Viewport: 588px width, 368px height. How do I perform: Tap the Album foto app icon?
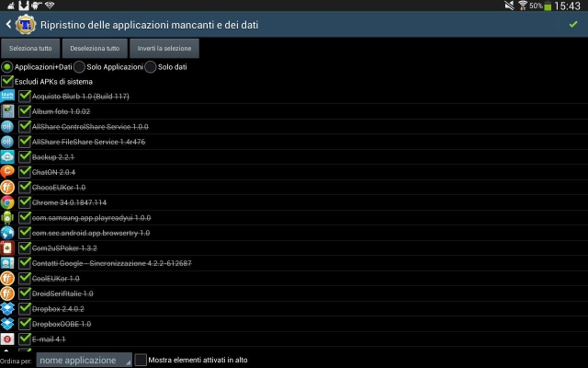point(7,111)
